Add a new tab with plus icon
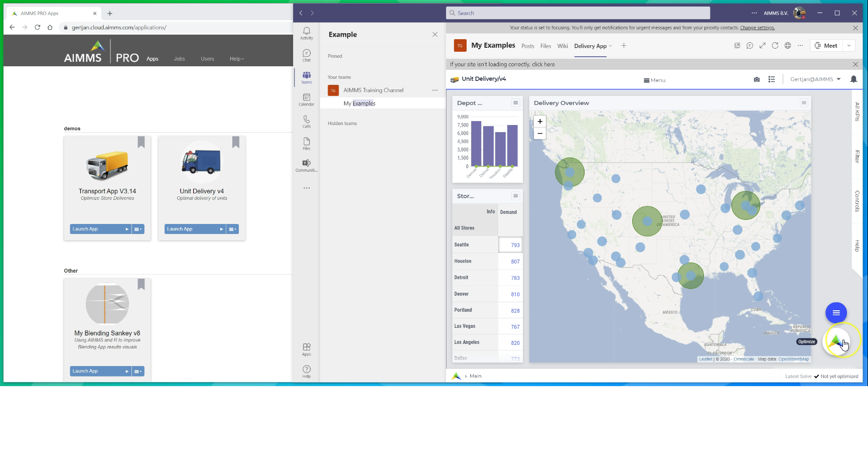 point(624,46)
